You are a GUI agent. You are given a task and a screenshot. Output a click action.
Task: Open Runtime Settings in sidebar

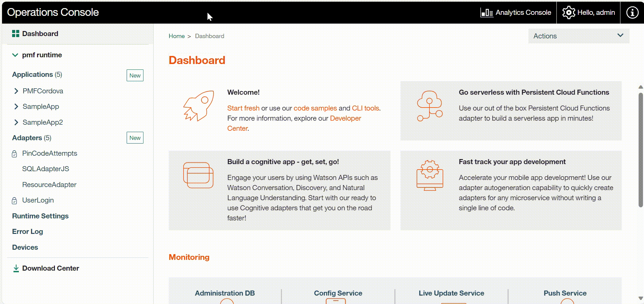pos(40,216)
